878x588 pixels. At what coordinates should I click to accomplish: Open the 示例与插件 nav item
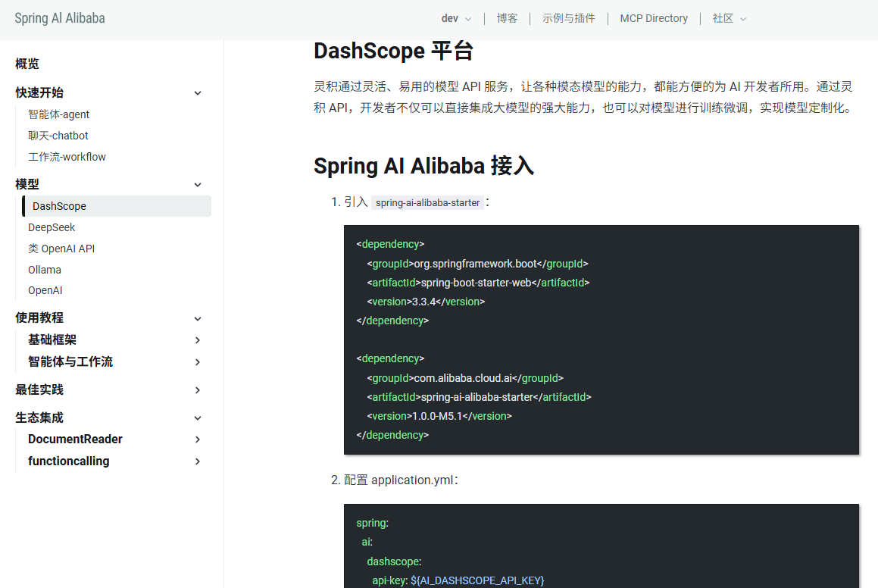[568, 18]
